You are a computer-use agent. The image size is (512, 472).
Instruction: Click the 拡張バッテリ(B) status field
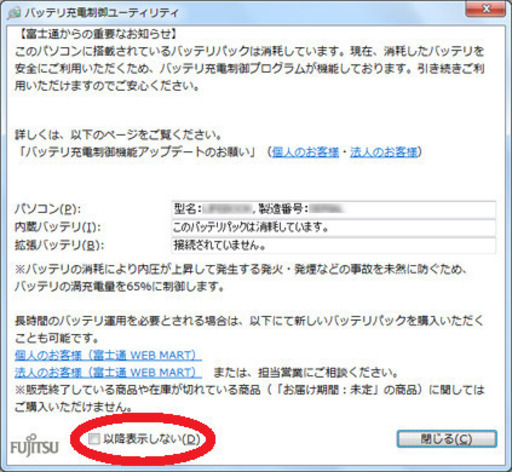click(334, 245)
